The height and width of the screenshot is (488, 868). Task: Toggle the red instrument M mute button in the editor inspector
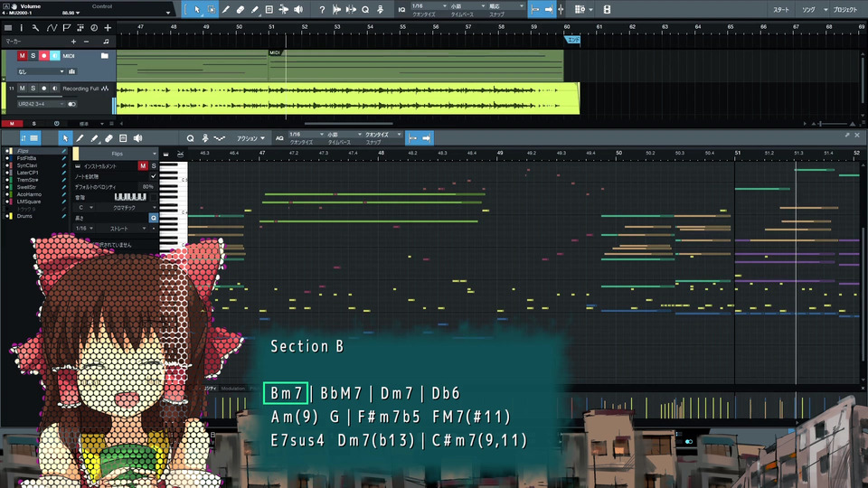[x=143, y=166]
